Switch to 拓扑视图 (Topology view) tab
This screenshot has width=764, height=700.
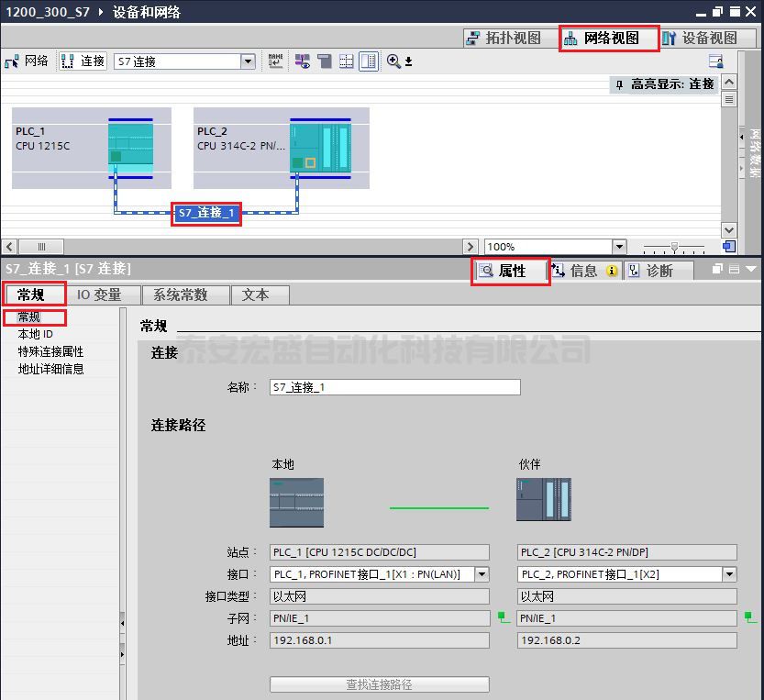coord(504,39)
